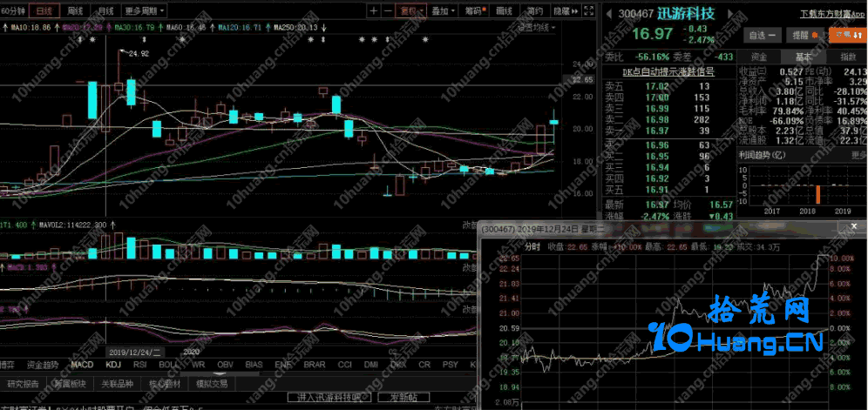868x410 pixels.
Task: Click the MA250 down-arrow indicator
Action: point(324,27)
